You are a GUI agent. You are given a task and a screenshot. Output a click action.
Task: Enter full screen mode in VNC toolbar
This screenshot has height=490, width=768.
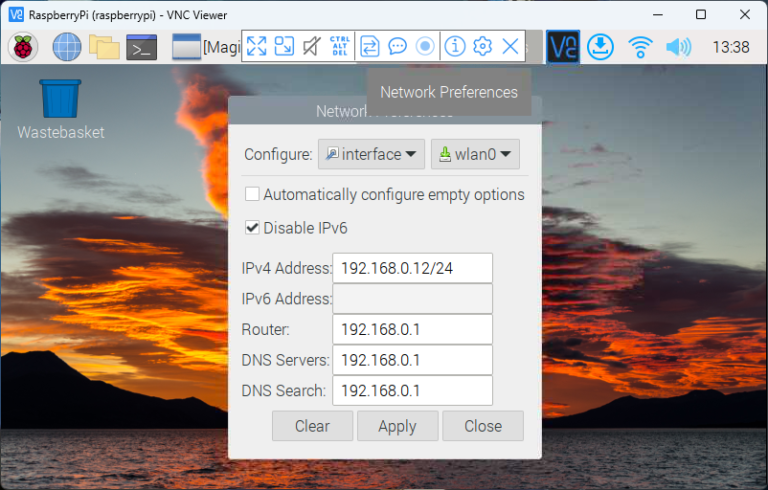pos(257,46)
